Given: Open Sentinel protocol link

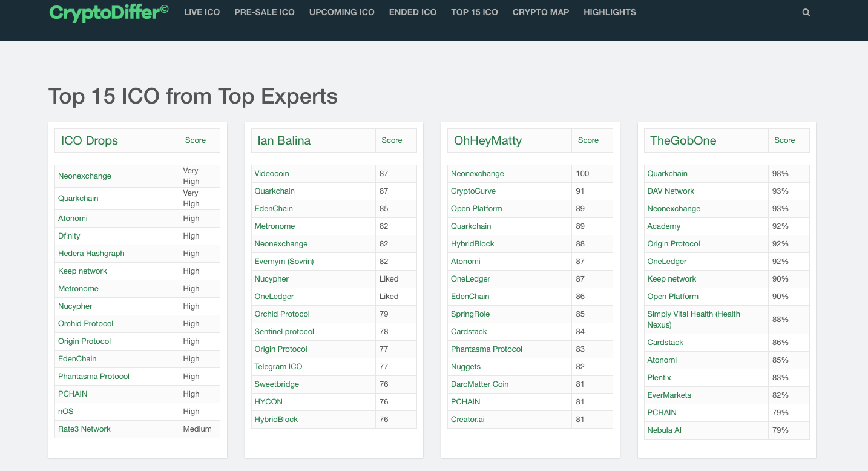Looking at the screenshot, I should point(284,332).
